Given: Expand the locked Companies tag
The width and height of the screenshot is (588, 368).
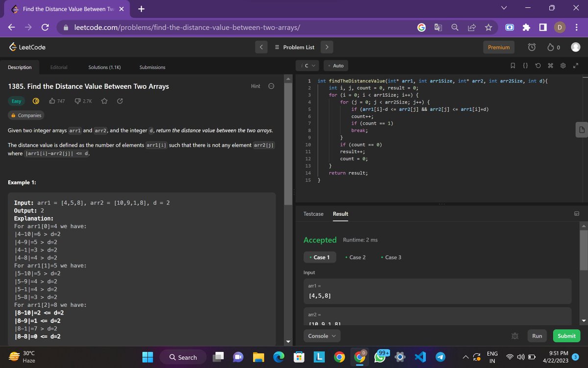Looking at the screenshot, I should tap(26, 115).
